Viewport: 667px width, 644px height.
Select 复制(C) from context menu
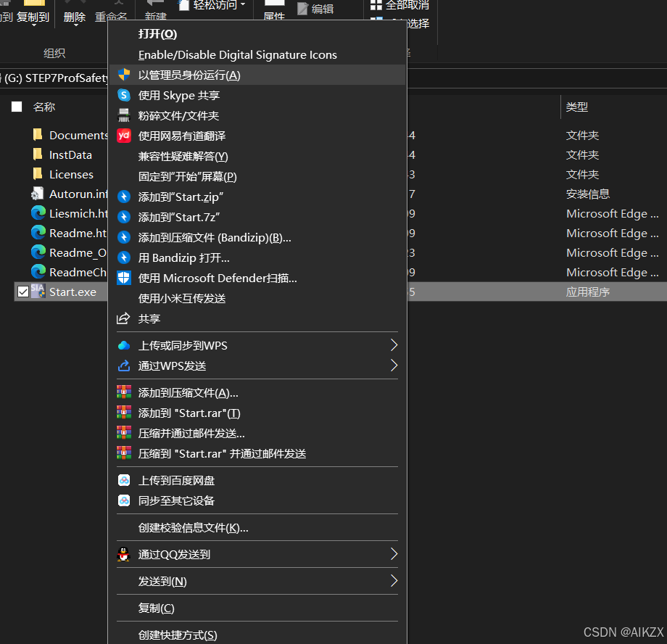156,608
